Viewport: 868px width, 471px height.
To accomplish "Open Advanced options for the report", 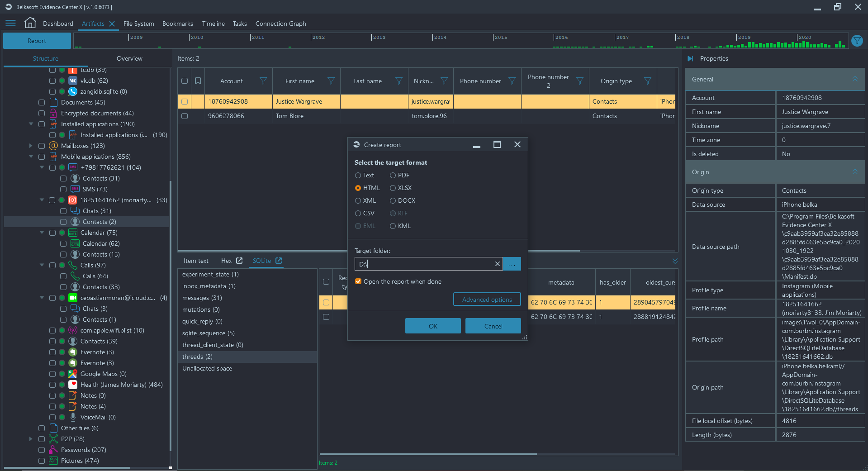I will click(x=487, y=300).
